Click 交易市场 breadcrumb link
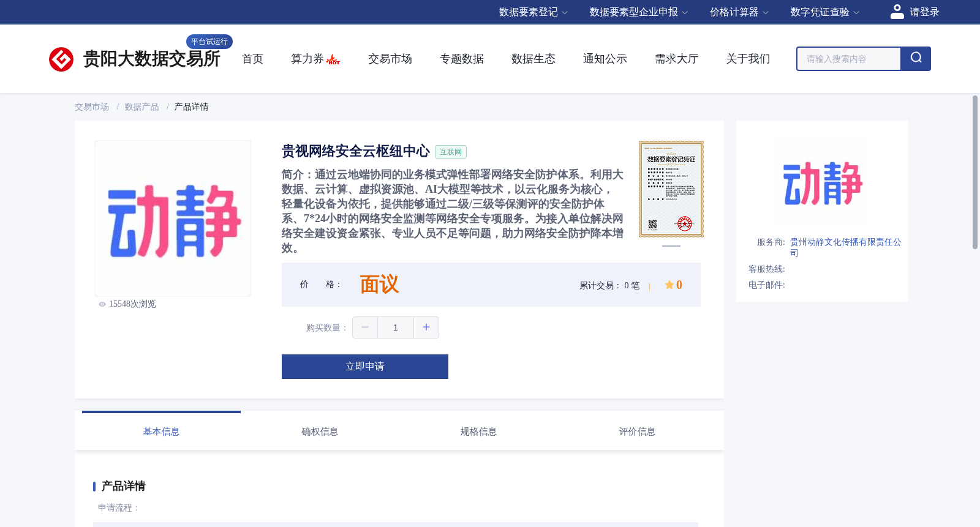Image resolution: width=980 pixels, height=527 pixels. 92,107
